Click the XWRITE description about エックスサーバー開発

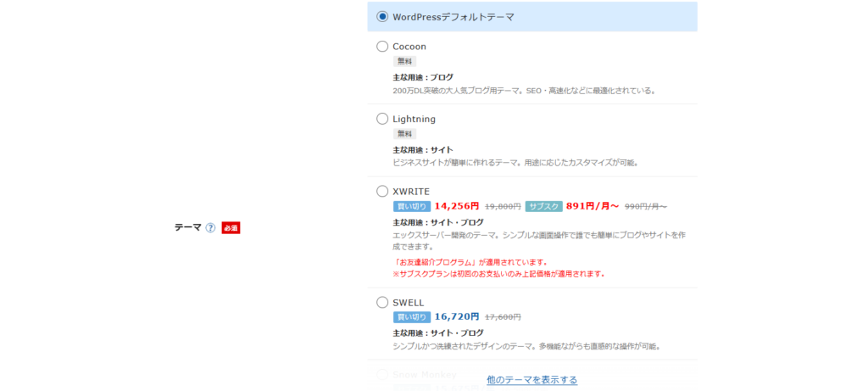click(x=539, y=241)
